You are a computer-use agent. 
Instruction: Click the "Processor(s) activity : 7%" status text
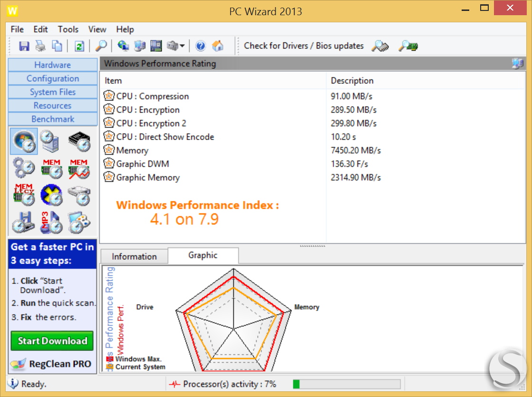tap(230, 384)
